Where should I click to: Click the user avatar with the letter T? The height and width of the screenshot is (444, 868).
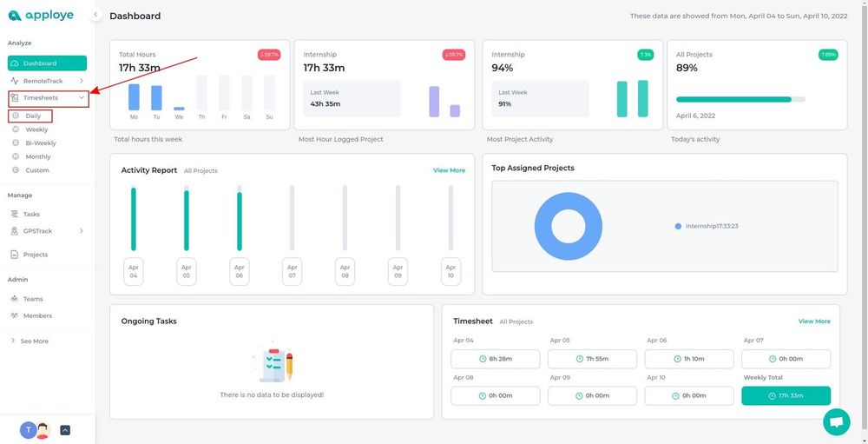coord(28,429)
